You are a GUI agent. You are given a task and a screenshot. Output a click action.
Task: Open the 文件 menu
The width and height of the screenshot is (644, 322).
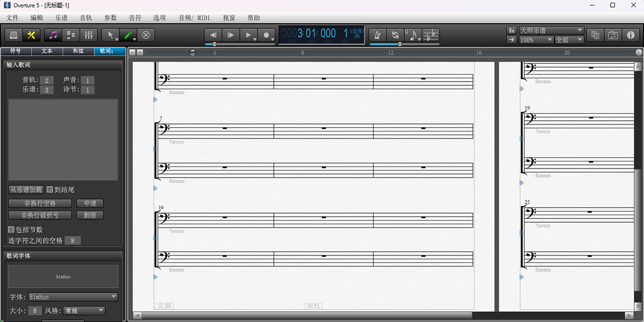[12, 17]
